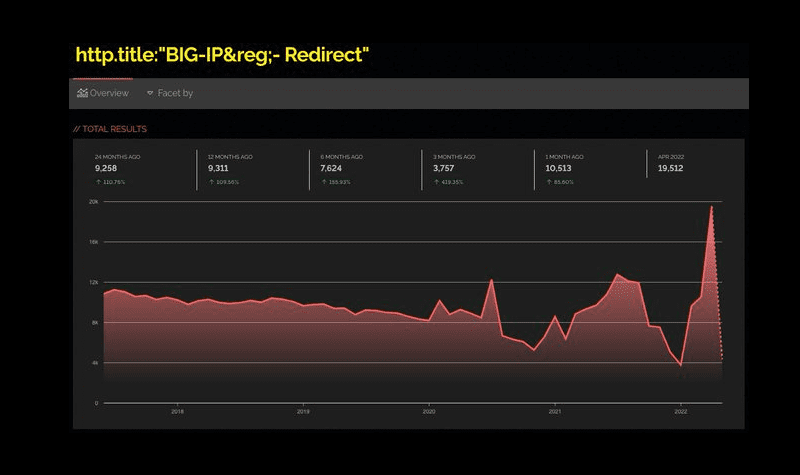
Task: Click the up arrow beside 109.56%
Action: (211, 182)
